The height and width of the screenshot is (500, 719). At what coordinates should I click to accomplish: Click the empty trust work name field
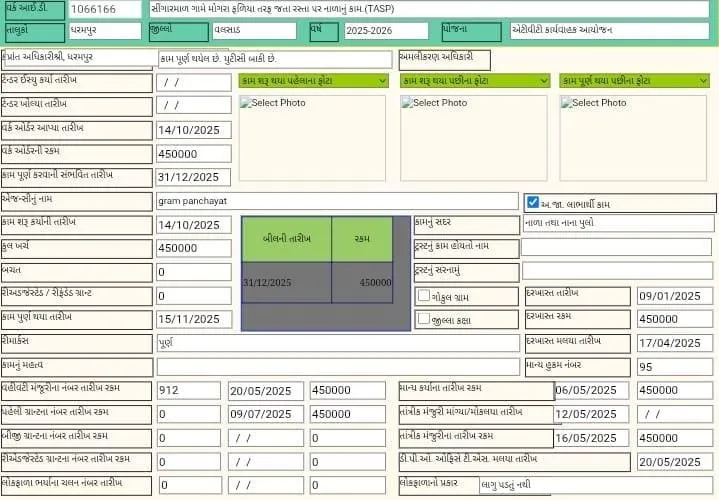(x=616, y=247)
